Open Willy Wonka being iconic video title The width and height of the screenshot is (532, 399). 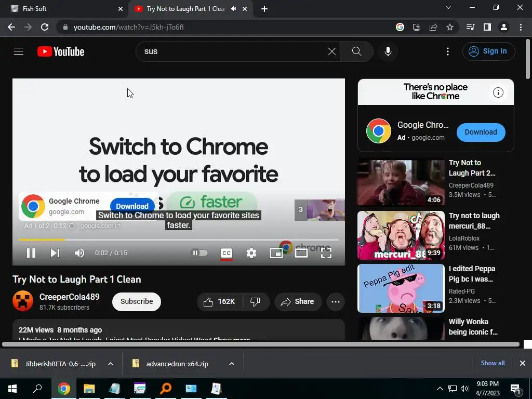coord(473,327)
